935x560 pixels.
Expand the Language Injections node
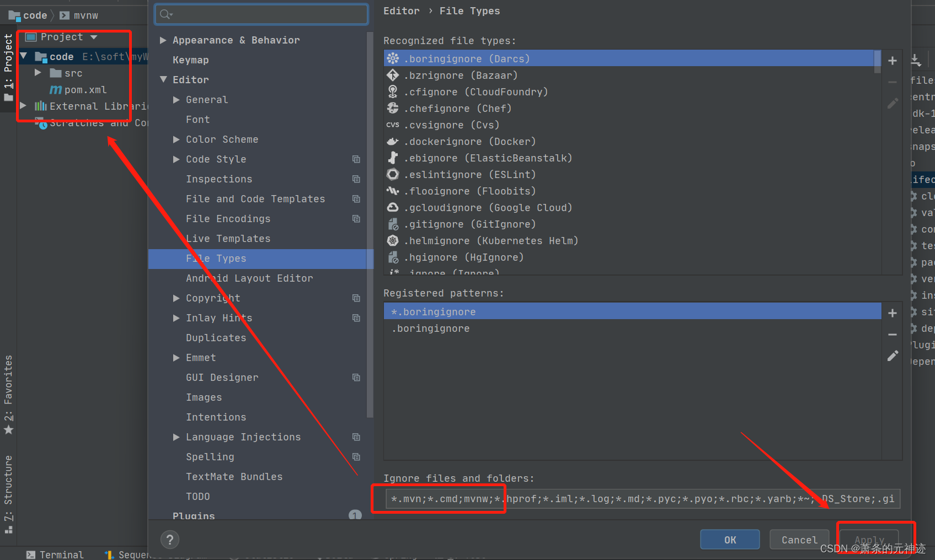click(x=177, y=437)
